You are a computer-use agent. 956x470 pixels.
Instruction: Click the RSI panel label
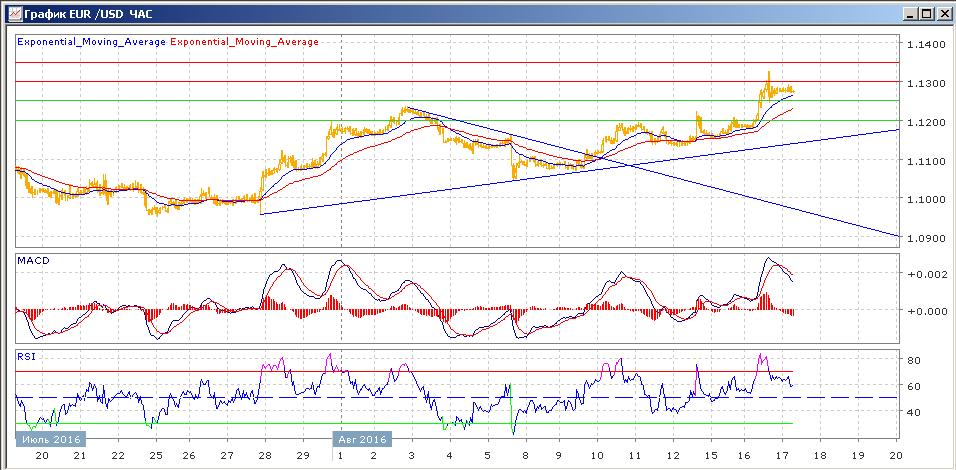(x=26, y=357)
